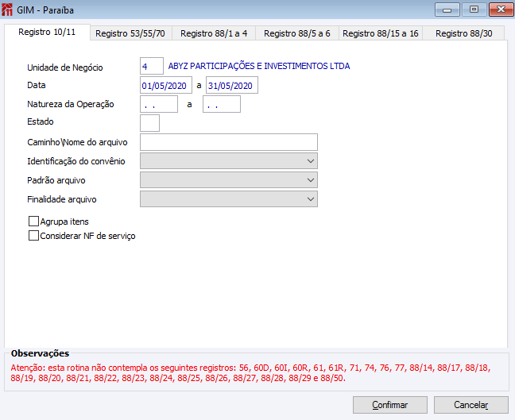Click the start date field 01/05/2020
515x420 pixels.
[x=166, y=85]
